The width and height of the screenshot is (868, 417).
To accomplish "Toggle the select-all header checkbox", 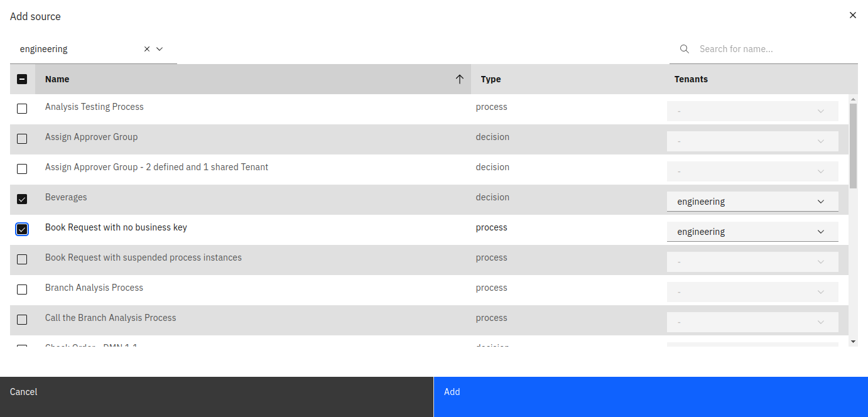I will coord(22,79).
